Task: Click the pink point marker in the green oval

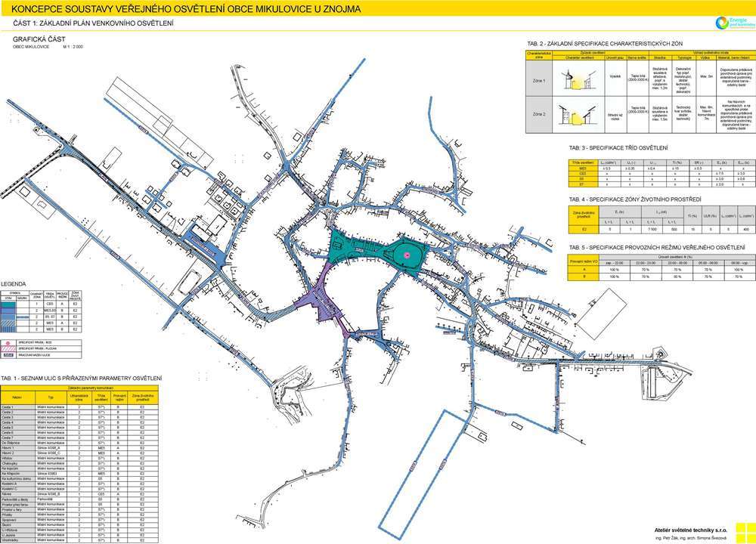Action: coord(407,255)
